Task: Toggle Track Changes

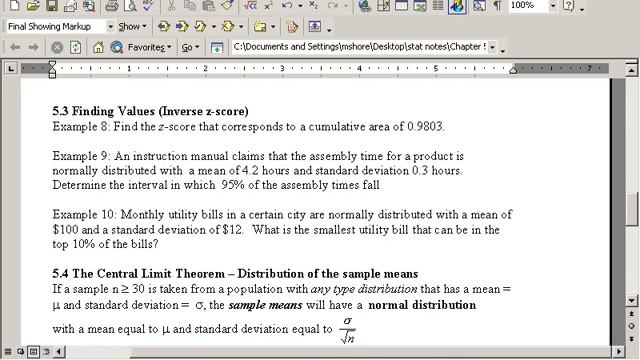Action: tap(292, 27)
